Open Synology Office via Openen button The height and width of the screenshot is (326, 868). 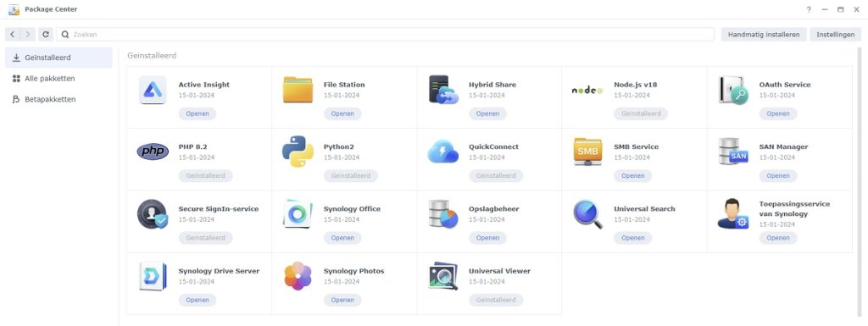pyautogui.click(x=342, y=238)
